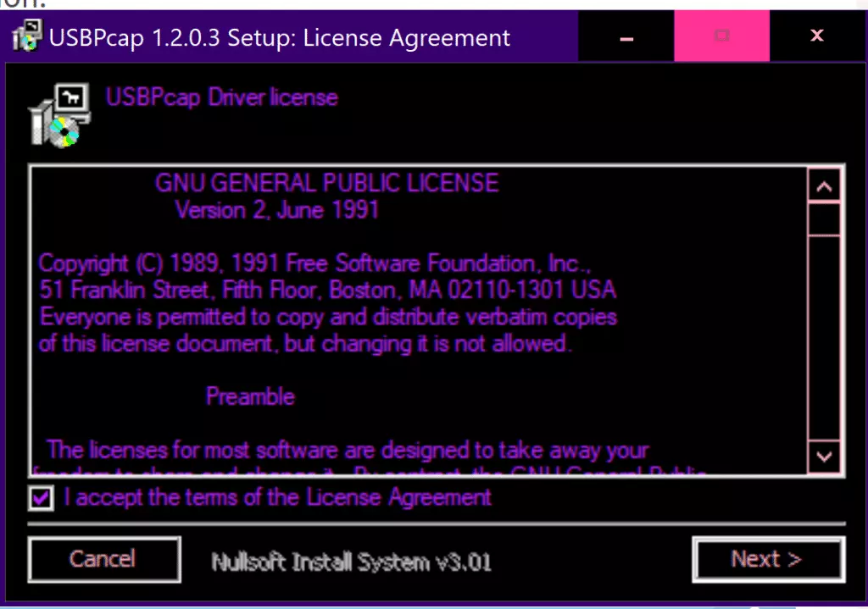868x609 pixels.
Task: Click the GNU GENERAL PUBLIC LICENSE heading
Action: pyautogui.click(x=326, y=183)
